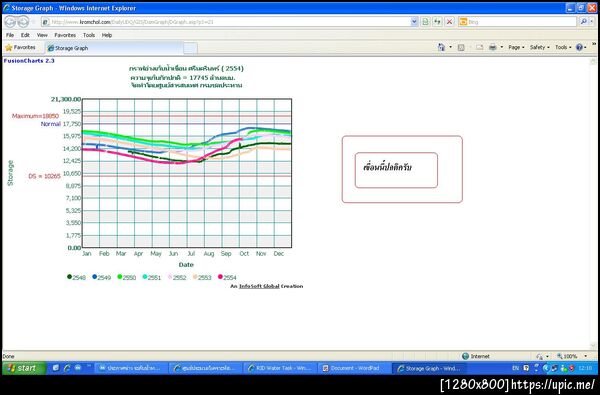Open the Print options dropdown arrow
Screen dimensions: 600x395
pyautogui.click(x=502, y=47)
